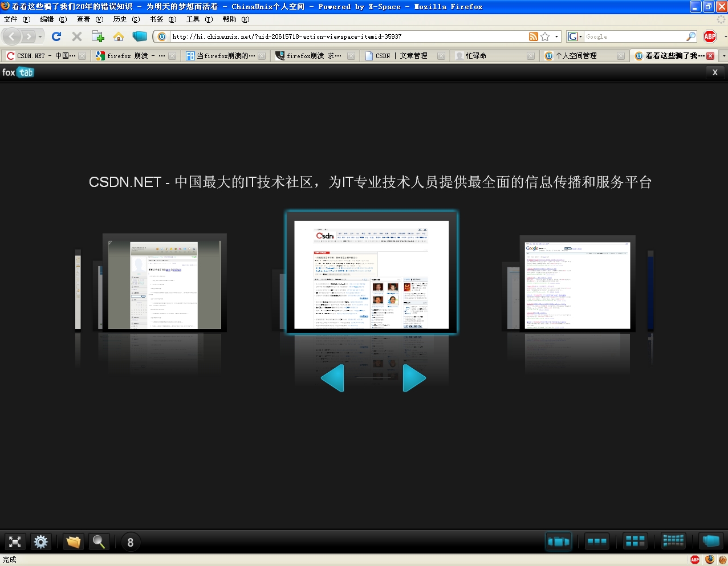Viewport: 728px width, 566px height.
Task: Select the Google search results thumbnail
Action: 577,285
